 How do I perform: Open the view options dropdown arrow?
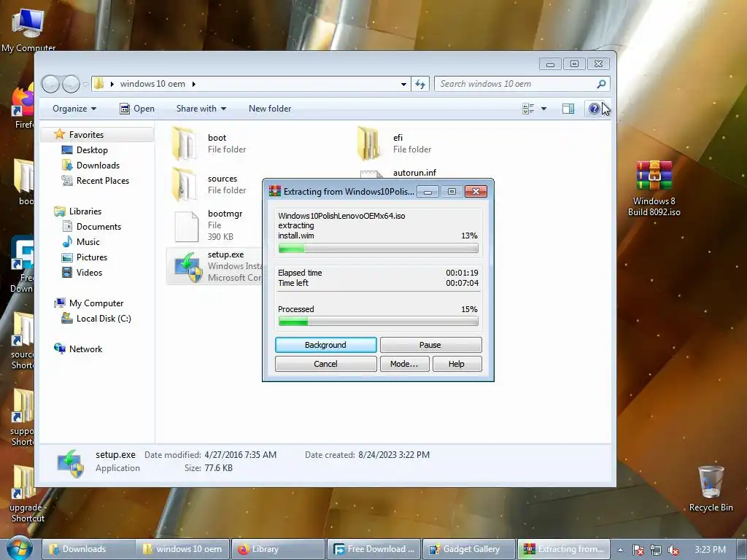tap(543, 109)
